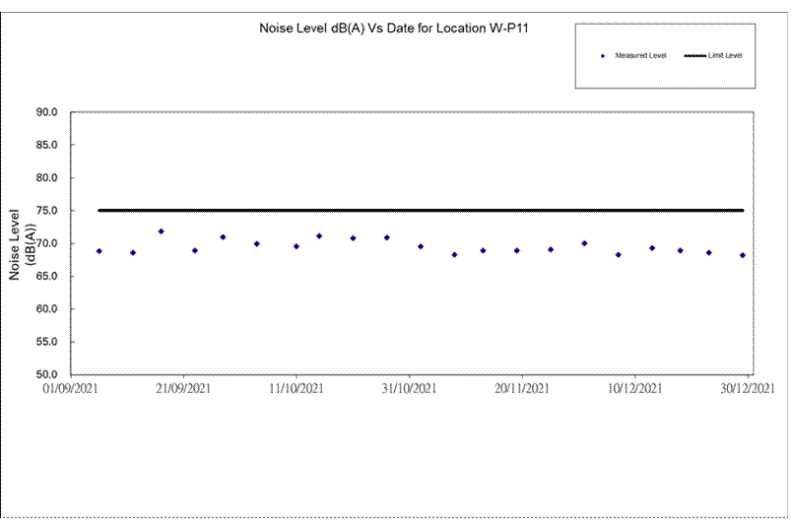Click the Measured Level legend text
Viewport: 791px width, 532px height.
pos(640,56)
